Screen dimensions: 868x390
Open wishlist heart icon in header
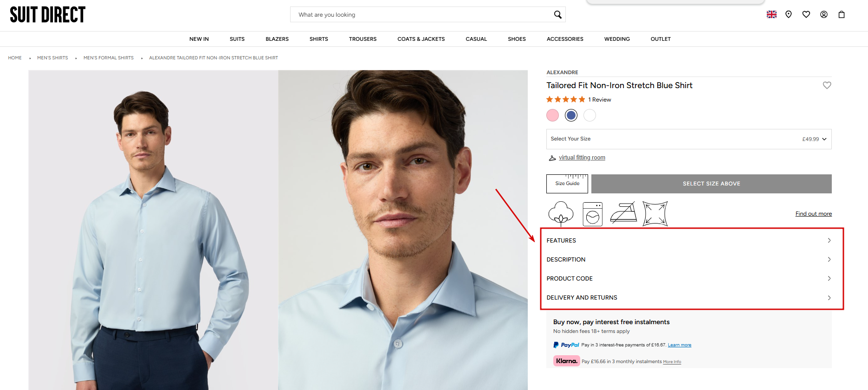coord(806,14)
